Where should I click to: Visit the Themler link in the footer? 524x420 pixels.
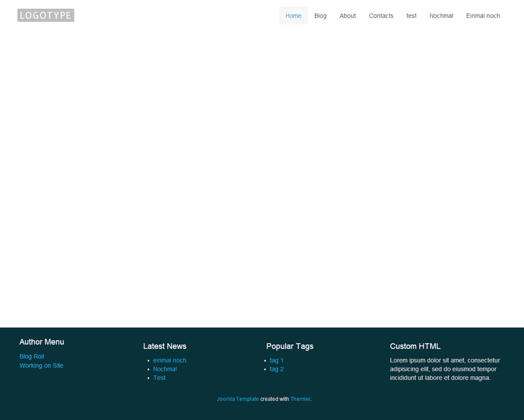300,399
